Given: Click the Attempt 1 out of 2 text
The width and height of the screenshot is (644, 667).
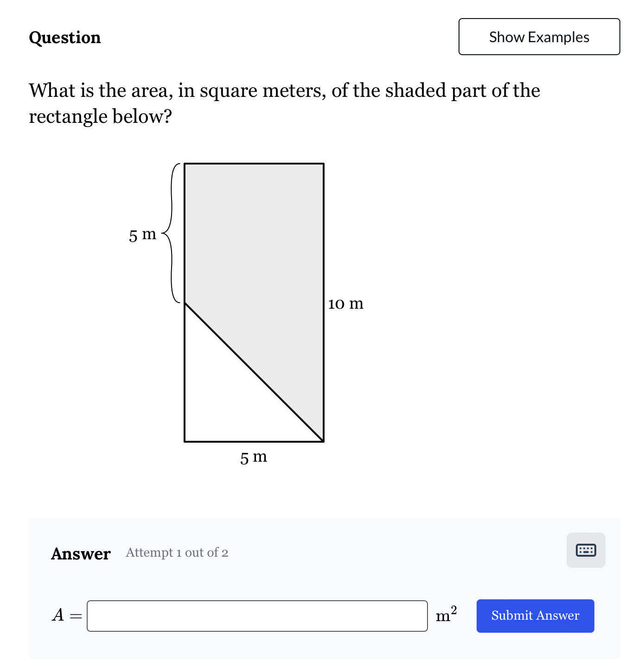Looking at the screenshot, I should coord(176,553).
